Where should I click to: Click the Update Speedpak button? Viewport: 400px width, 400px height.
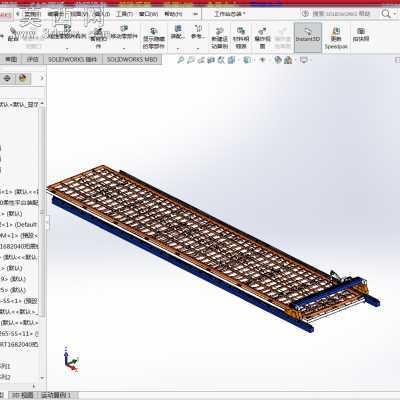click(x=336, y=38)
